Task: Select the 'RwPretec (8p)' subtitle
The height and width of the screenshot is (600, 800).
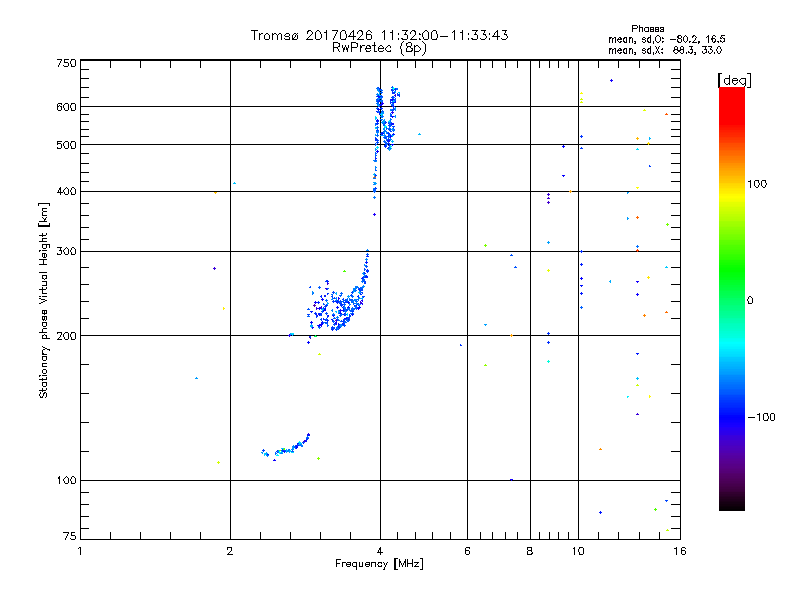Action: pos(379,48)
